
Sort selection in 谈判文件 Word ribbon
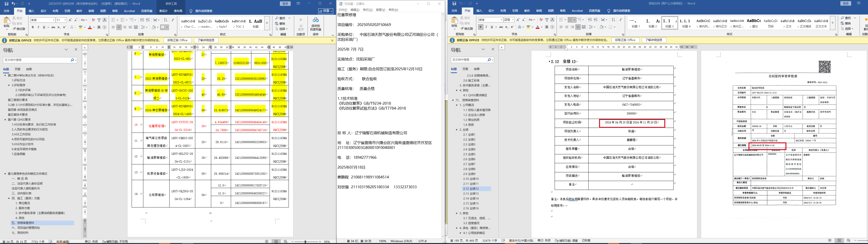click(166, 20)
